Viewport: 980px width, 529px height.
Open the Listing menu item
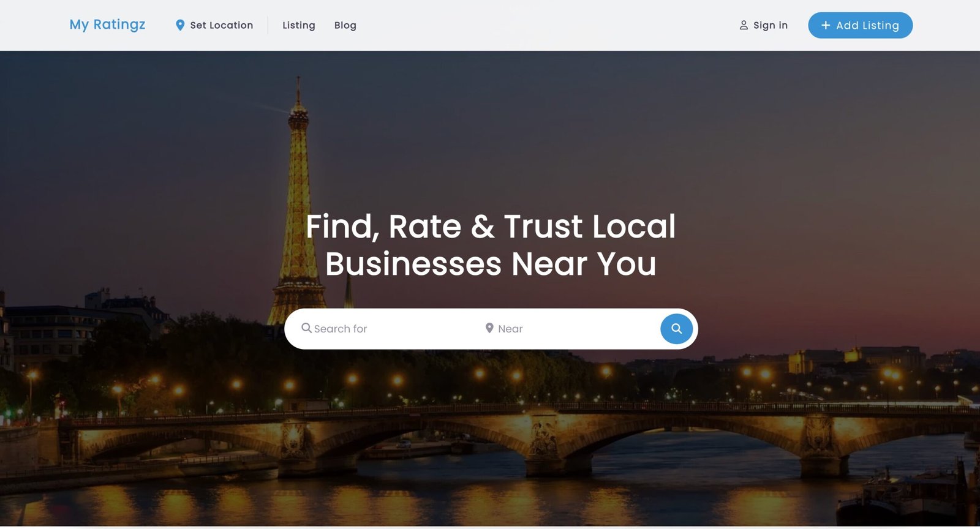pyautogui.click(x=298, y=25)
